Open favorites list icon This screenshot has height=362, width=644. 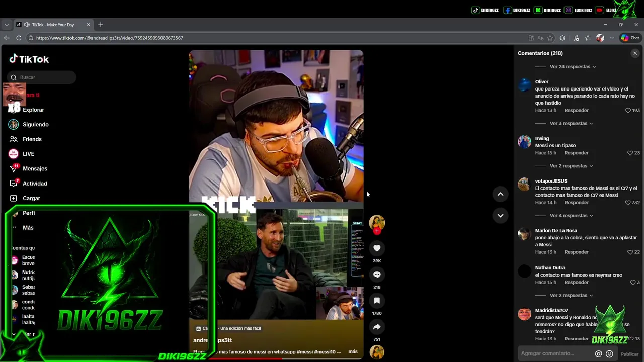[588, 38]
